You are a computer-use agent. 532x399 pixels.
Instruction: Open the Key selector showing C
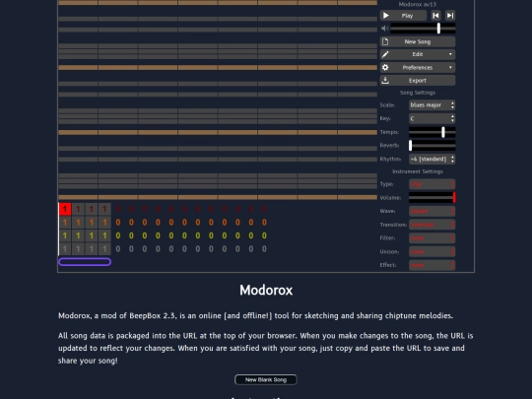point(432,118)
